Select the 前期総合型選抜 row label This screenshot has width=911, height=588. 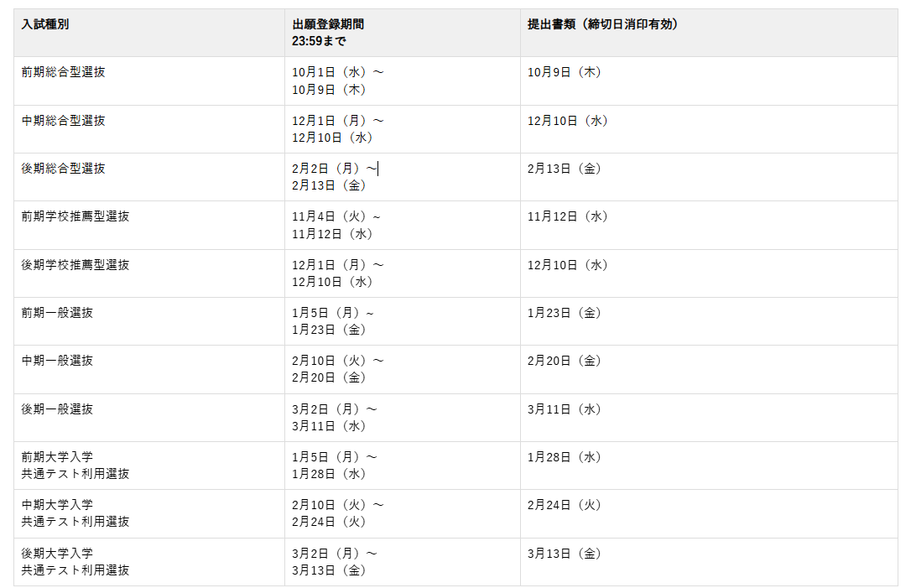click(x=64, y=72)
